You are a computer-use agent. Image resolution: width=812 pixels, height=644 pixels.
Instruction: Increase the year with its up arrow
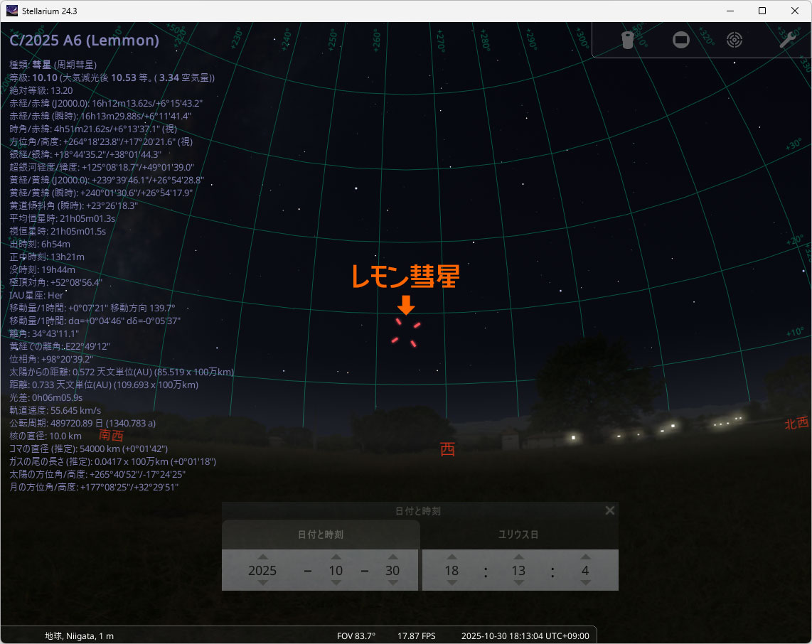tap(262, 557)
